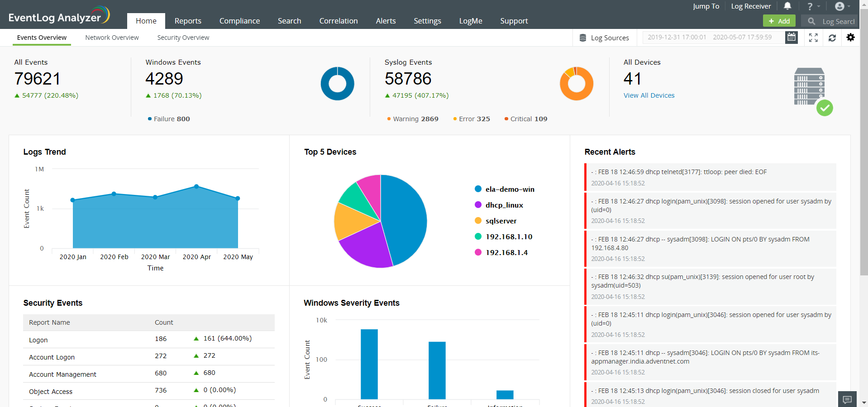This screenshot has width=868, height=407.
Task: Click the server rack devices icon
Action: (809, 87)
